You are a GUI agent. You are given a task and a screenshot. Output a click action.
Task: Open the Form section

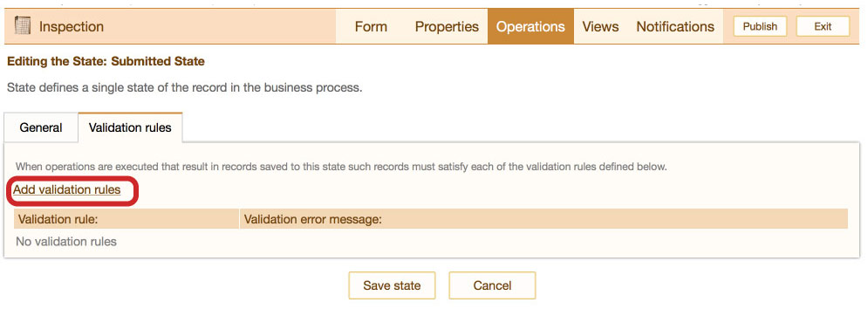pyautogui.click(x=371, y=26)
